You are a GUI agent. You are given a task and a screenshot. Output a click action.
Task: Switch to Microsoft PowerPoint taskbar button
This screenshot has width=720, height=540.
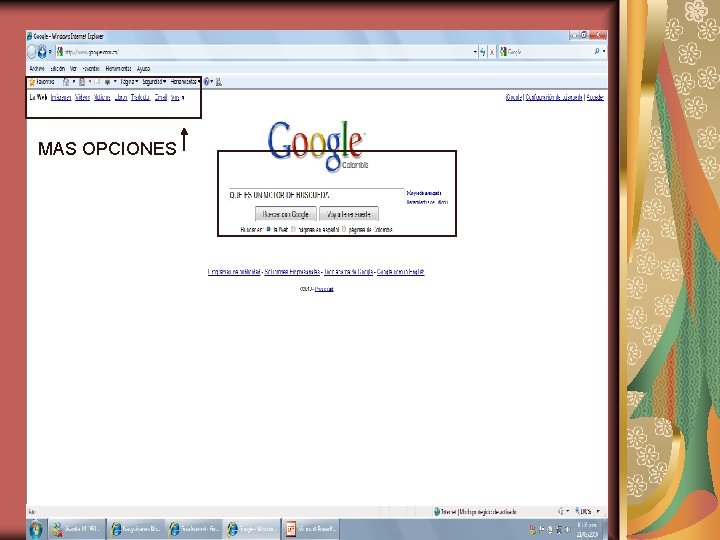[x=310, y=529]
